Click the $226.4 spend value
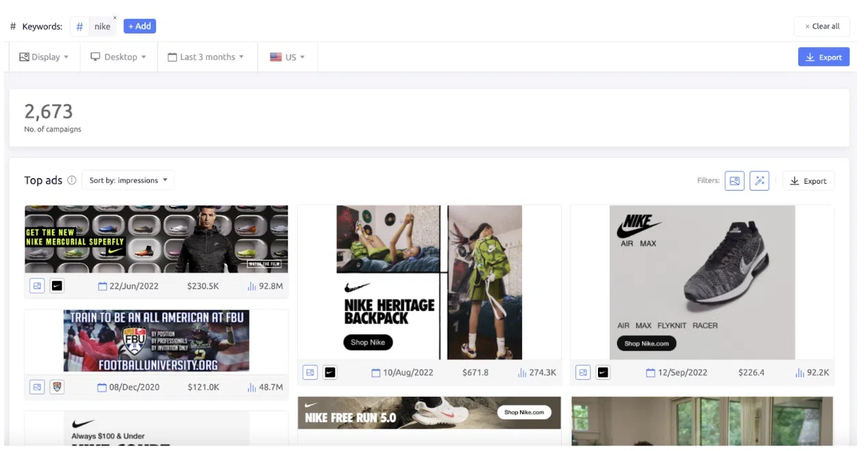 coord(751,373)
